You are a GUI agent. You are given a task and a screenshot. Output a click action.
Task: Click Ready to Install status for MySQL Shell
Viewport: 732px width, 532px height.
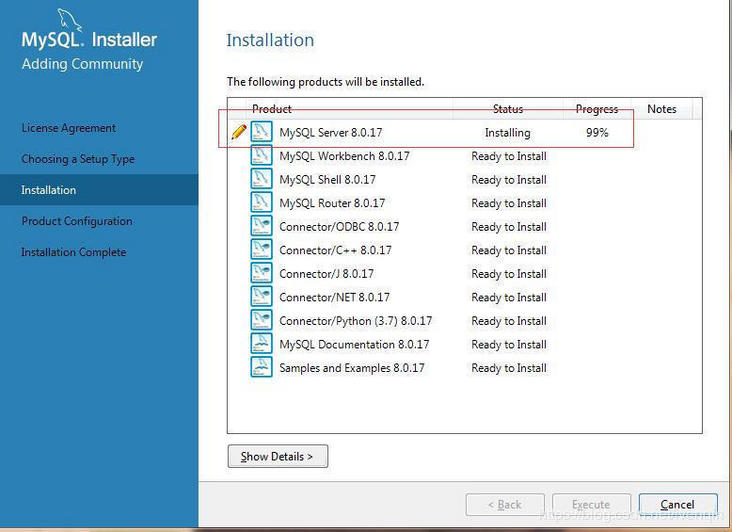tap(509, 180)
